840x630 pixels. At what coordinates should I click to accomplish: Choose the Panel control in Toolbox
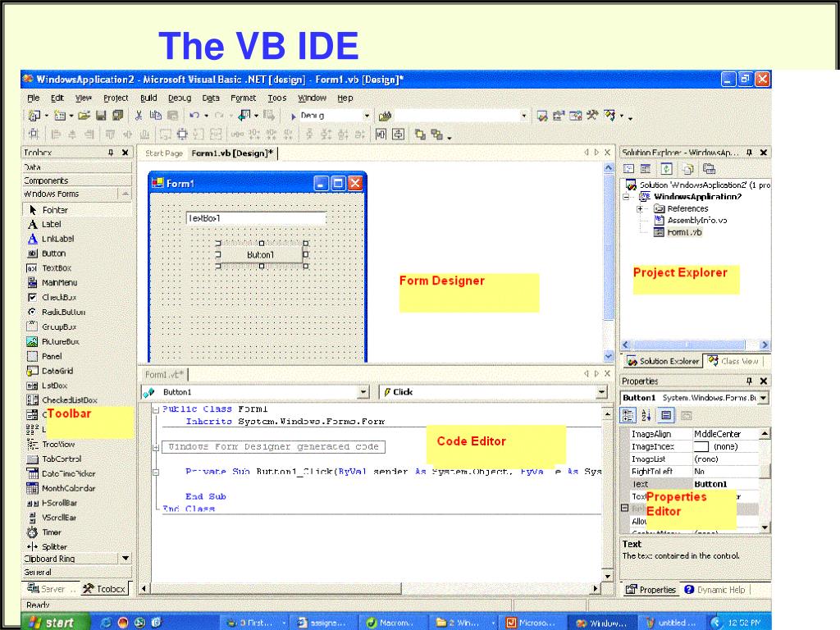44,356
